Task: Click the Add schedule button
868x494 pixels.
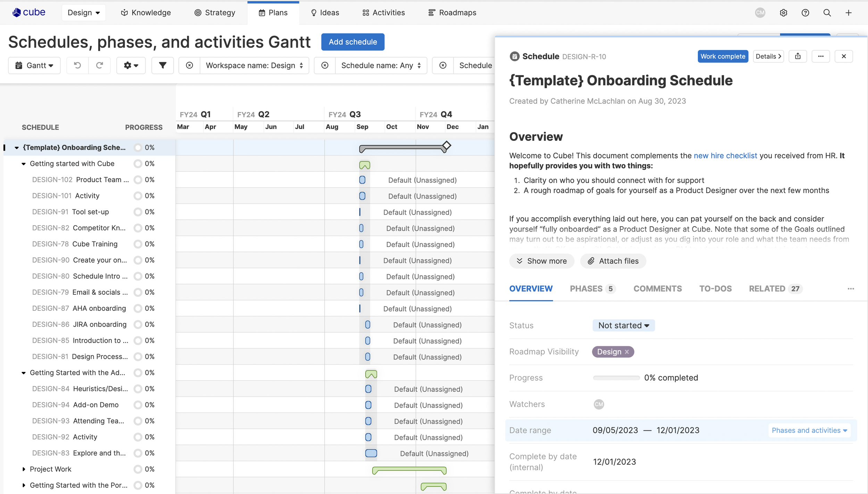Action: pos(352,42)
